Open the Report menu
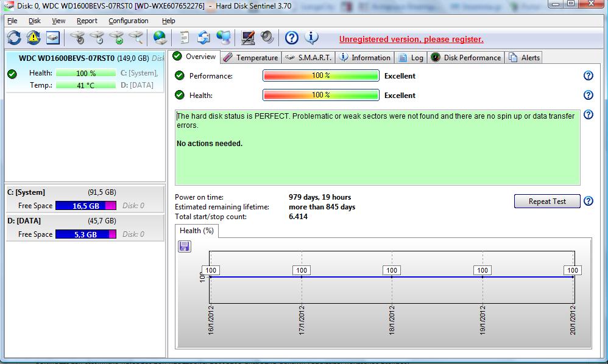This screenshot has height=364, width=608. pyautogui.click(x=87, y=21)
